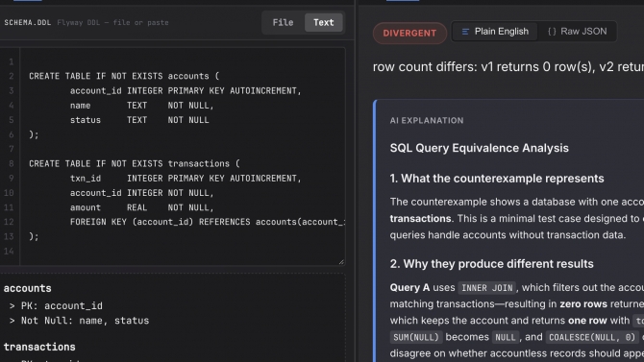This screenshot has width=644, height=362.
Task: Click the SCHEMA.DDL label
Action: tap(28, 23)
